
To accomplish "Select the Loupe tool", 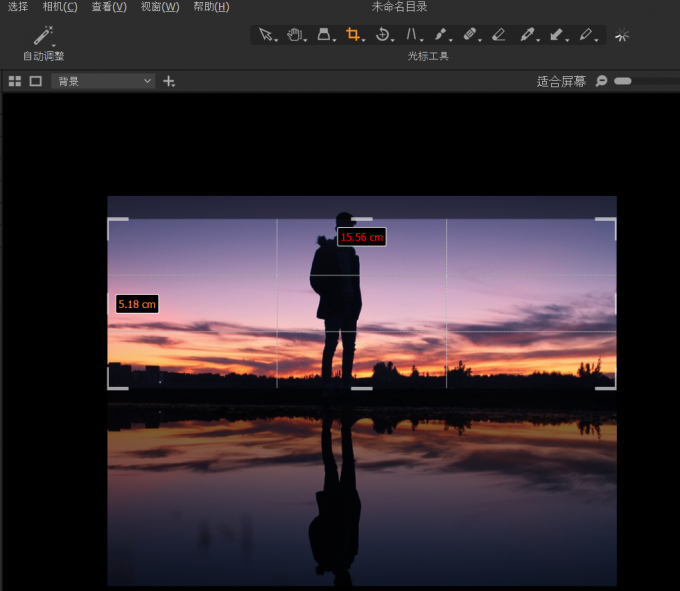I will tap(324, 34).
